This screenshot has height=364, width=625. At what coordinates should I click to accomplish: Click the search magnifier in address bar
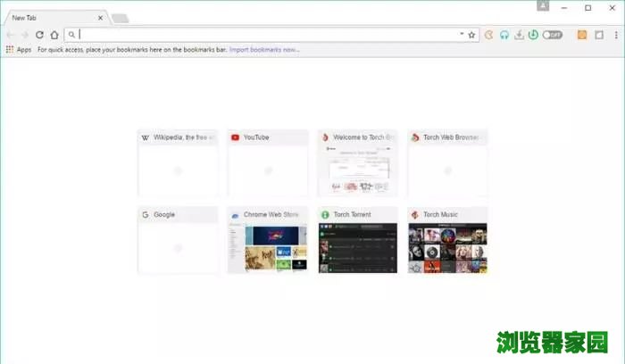pos(71,35)
